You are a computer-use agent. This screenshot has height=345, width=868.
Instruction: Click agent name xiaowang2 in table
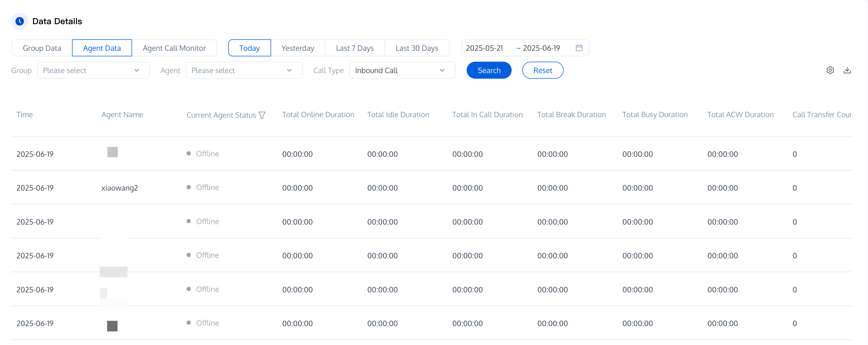[x=120, y=188]
